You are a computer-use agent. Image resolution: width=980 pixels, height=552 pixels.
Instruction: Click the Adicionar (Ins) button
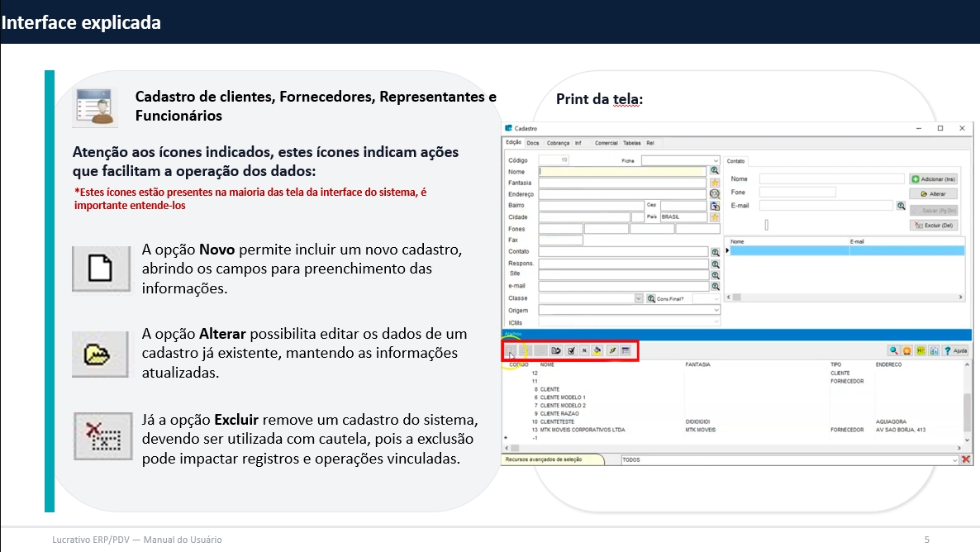click(x=933, y=178)
